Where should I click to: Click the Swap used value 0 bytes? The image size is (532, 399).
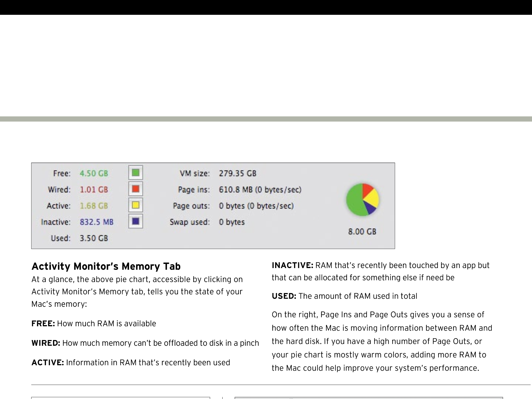tap(232, 222)
